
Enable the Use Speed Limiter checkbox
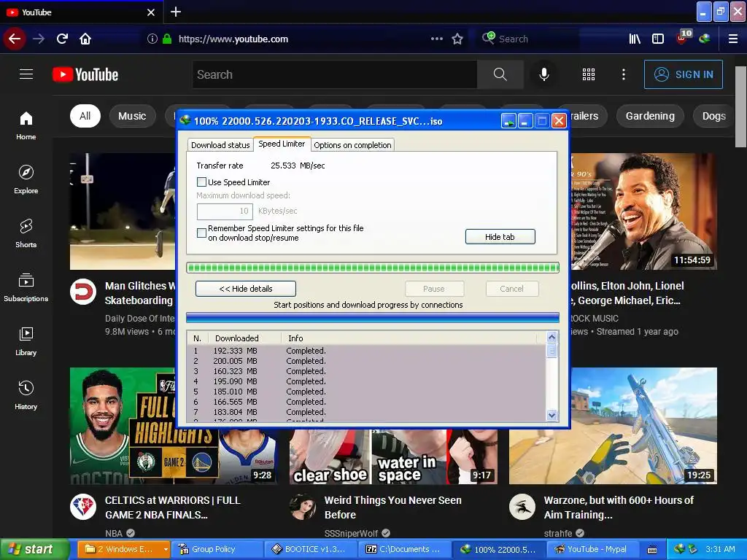tap(201, 182)
